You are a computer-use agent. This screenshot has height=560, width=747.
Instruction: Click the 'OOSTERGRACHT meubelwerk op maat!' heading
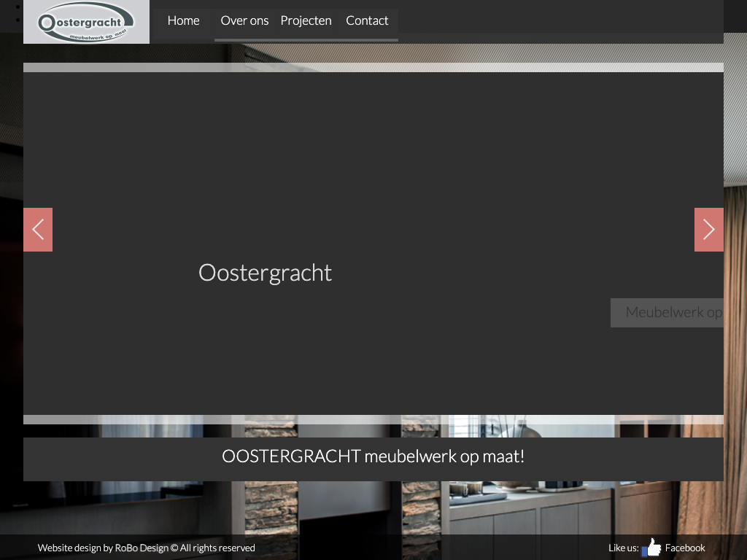click(373, 456)
